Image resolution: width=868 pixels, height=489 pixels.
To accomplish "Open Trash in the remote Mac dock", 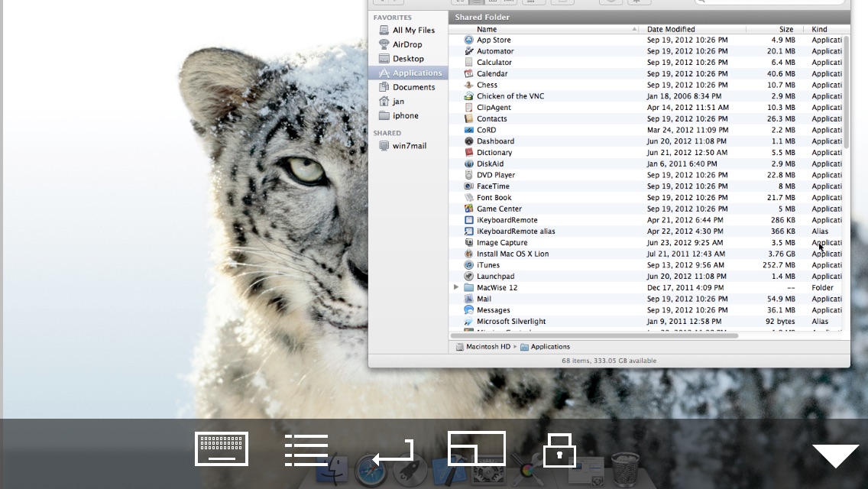I will click(625, 470).
